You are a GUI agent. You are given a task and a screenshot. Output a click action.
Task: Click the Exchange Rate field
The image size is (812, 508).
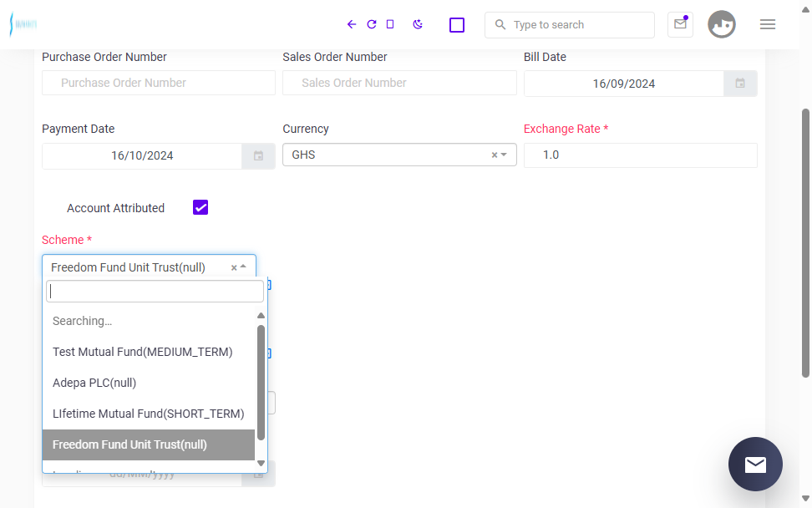tap(641, 155)
